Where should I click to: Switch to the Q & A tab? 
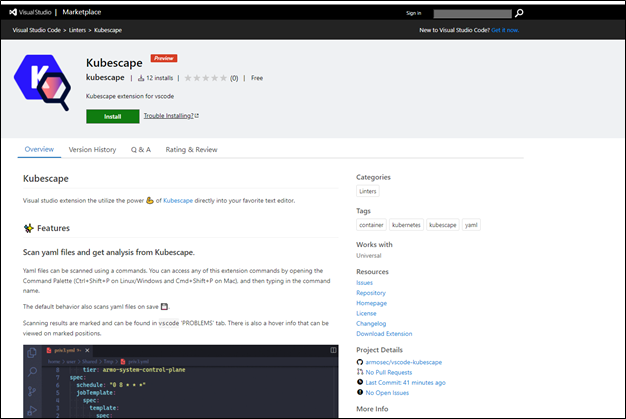point(141,150)
